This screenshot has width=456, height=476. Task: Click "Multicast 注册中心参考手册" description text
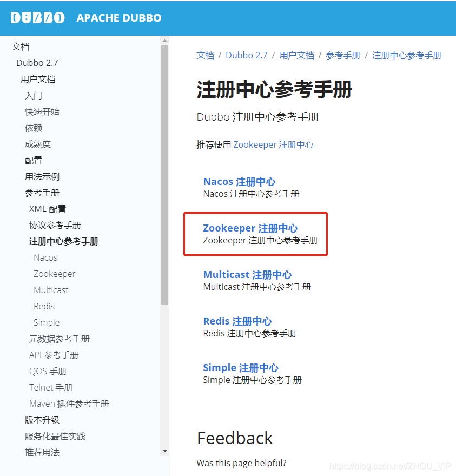click(x=257, y=287)
